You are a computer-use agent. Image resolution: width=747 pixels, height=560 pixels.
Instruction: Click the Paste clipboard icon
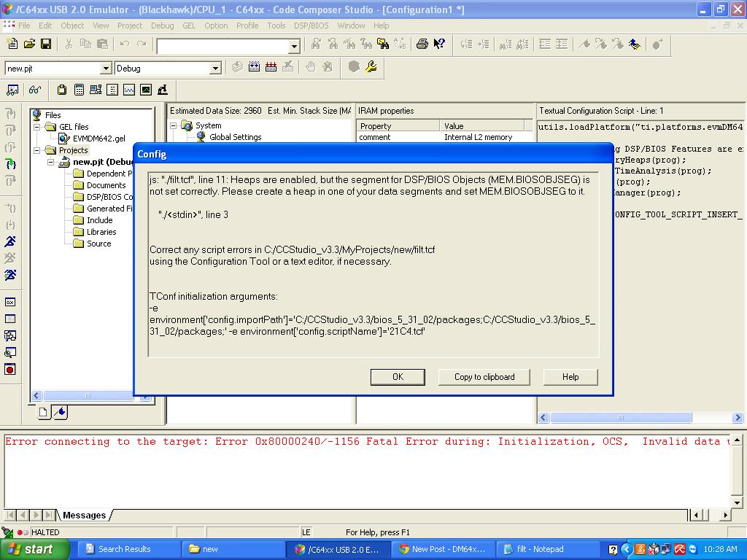point(102,44)
